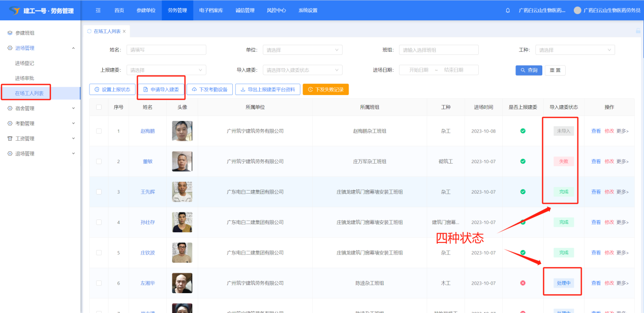The width and height of the screenshot is (644, 313).
Task: Switch to 电子档案库 in top navigation
Action: tap(211, 11)
